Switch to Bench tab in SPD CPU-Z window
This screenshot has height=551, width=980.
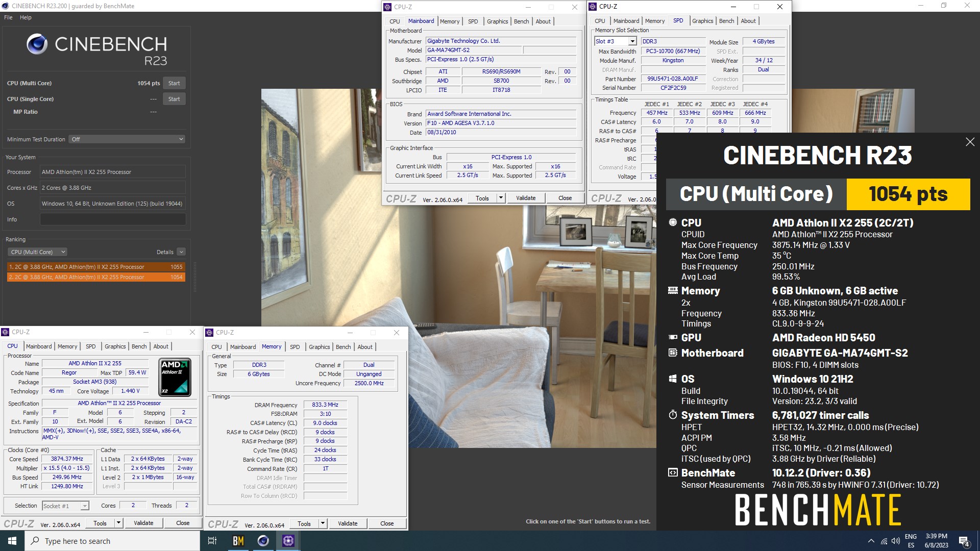click(726, 21)
